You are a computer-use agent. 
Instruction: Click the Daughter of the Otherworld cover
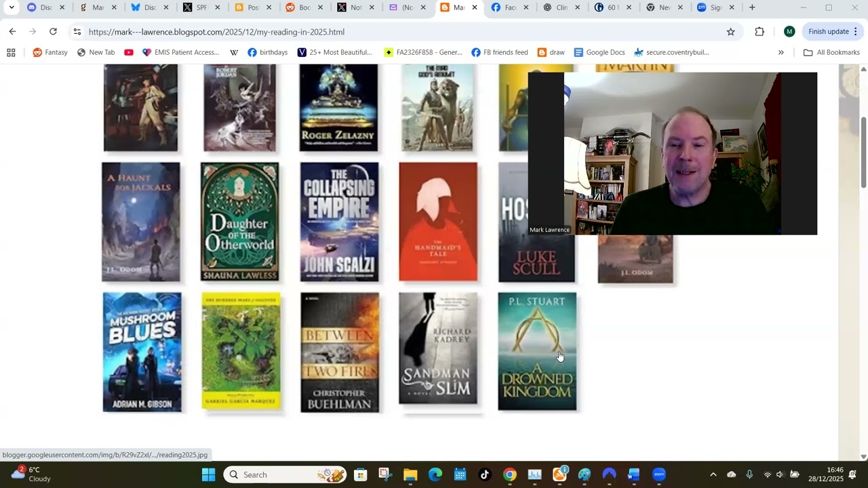(239, 222)
